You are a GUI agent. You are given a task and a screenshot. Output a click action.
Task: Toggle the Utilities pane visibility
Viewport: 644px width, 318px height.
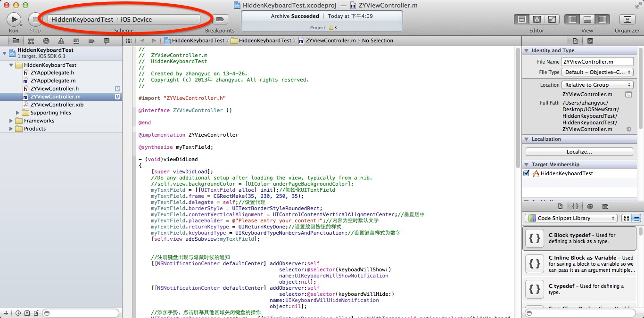(603, 19)
